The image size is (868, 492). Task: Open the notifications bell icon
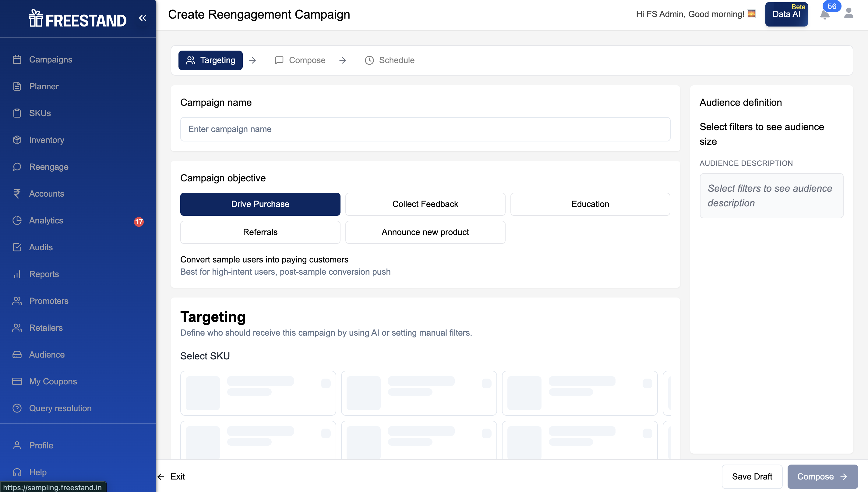[x=824, y=15]
